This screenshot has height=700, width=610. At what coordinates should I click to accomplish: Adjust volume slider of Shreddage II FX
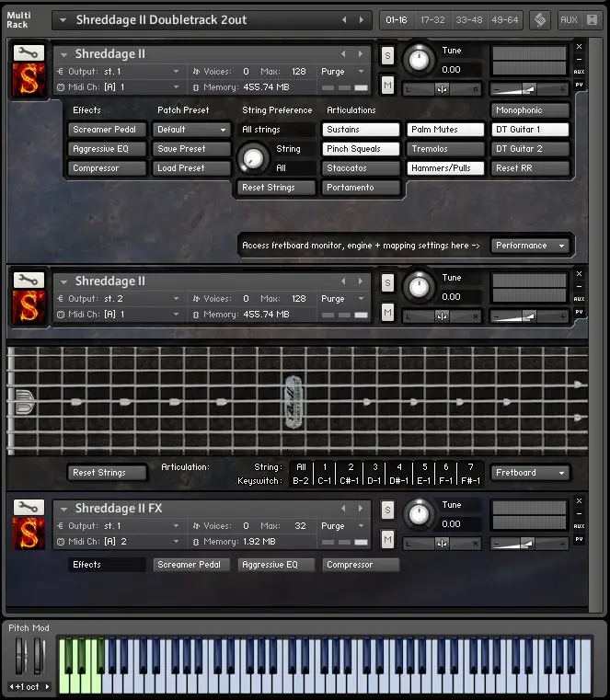click(529, 544)
